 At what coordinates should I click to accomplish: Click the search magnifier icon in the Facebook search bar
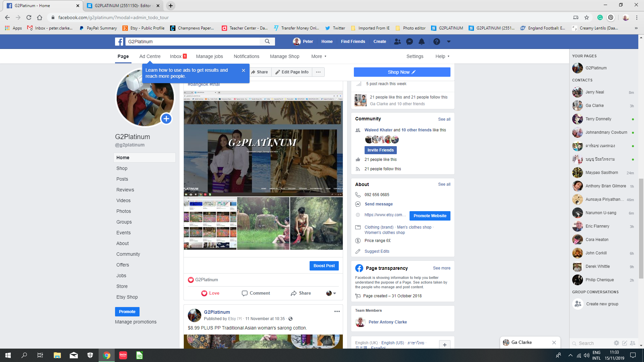267,42
